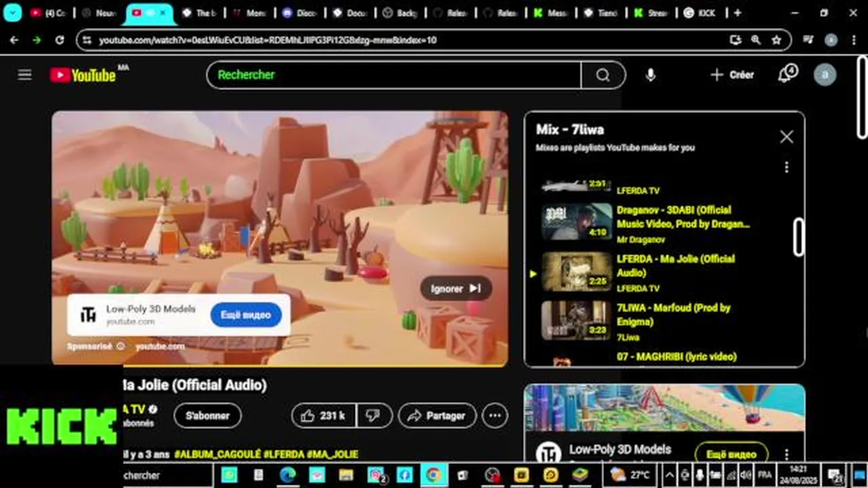Focus the Rechercher search field
Screen dimensions: 868x488
point(393,75)
